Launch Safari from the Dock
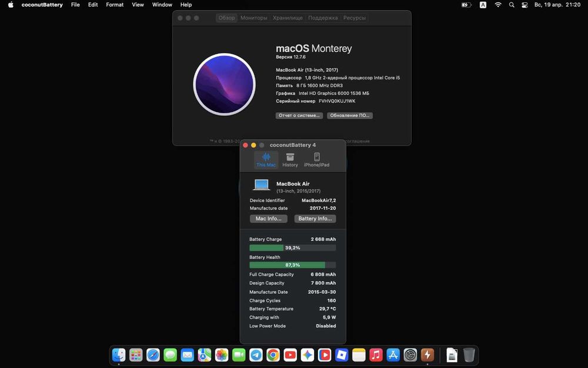Image resolution: width=588 pixels, height=368 pixels. pyautogui.click(x=153, y=354)
